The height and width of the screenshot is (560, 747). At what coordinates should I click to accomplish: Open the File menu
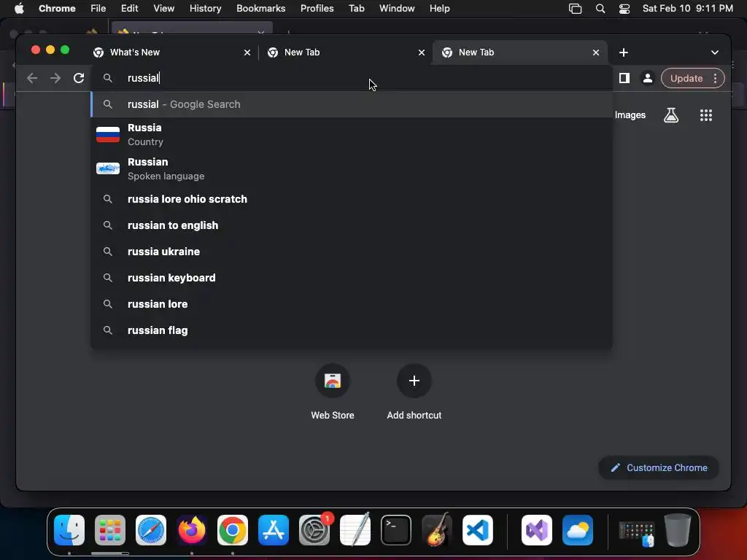coord(98,9)
